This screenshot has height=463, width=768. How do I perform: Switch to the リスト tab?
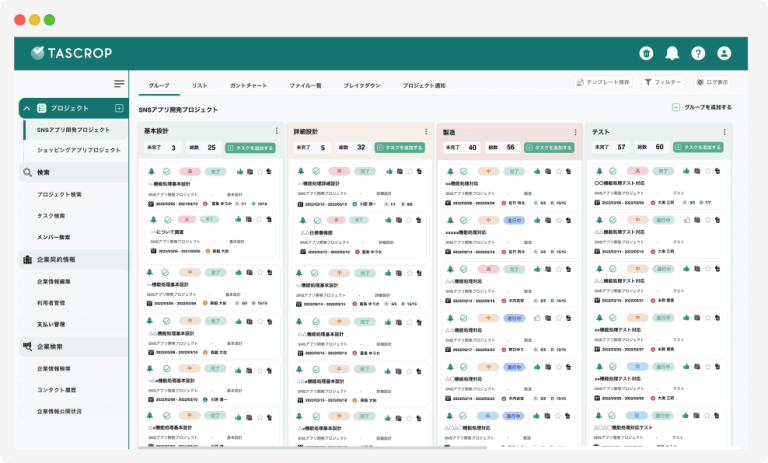[200, 86]
